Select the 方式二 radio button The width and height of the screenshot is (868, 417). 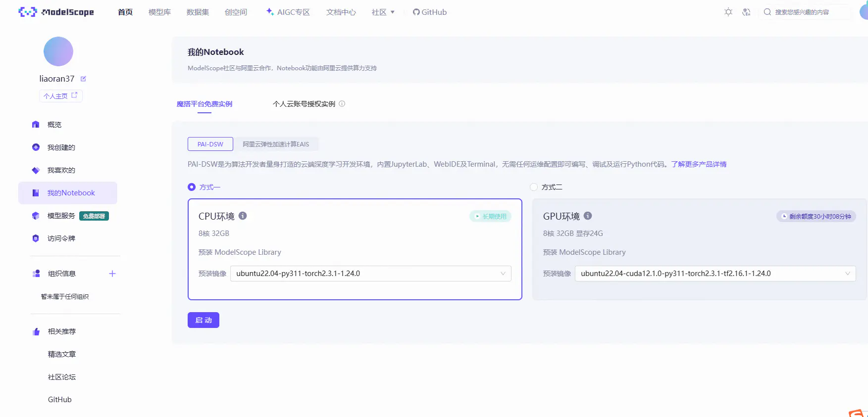click(534, 187)
